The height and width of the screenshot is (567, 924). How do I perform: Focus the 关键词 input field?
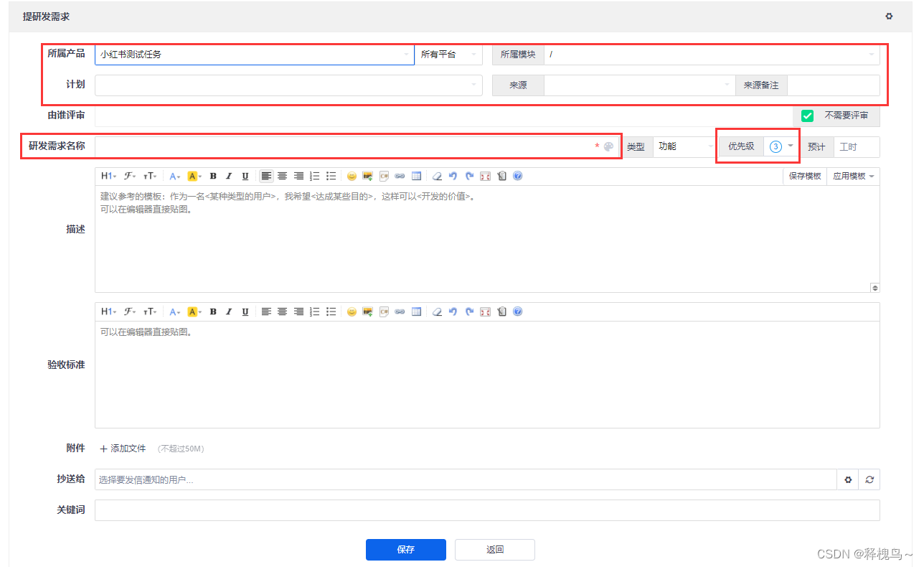coord(487,510)
